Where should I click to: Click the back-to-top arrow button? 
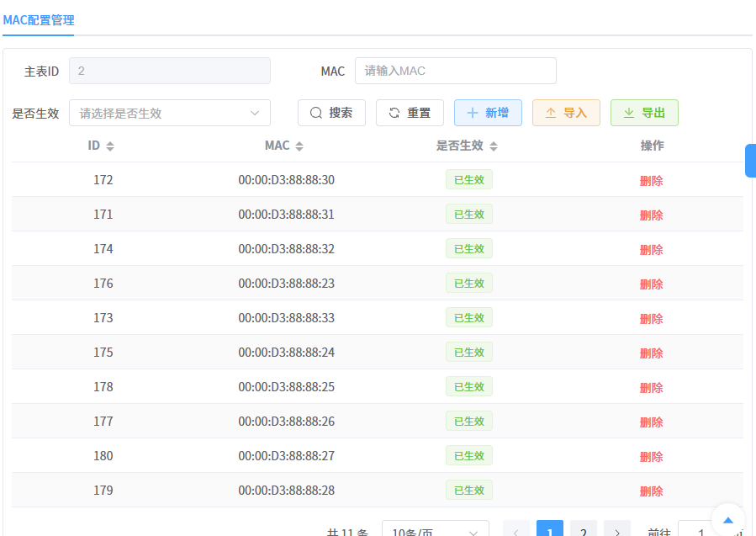coord(727,519)
